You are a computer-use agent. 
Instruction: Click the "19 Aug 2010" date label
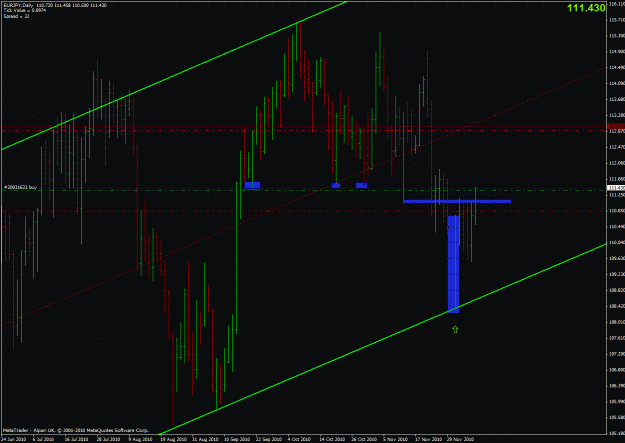point(173,439)
